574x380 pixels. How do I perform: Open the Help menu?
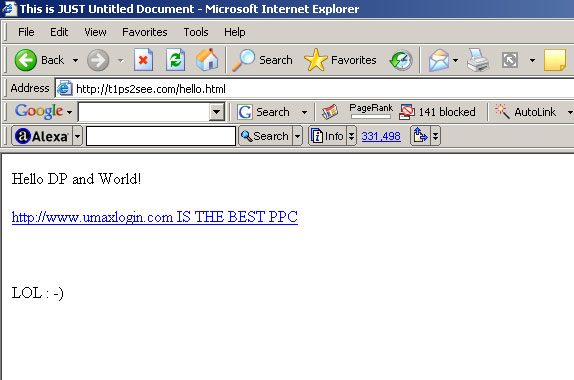[235, 32]
